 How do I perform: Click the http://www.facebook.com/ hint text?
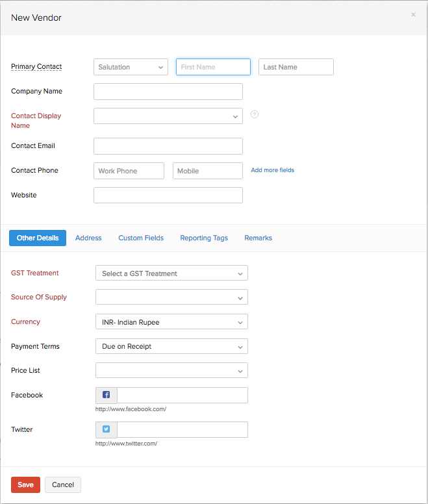(x=131, y=409)
